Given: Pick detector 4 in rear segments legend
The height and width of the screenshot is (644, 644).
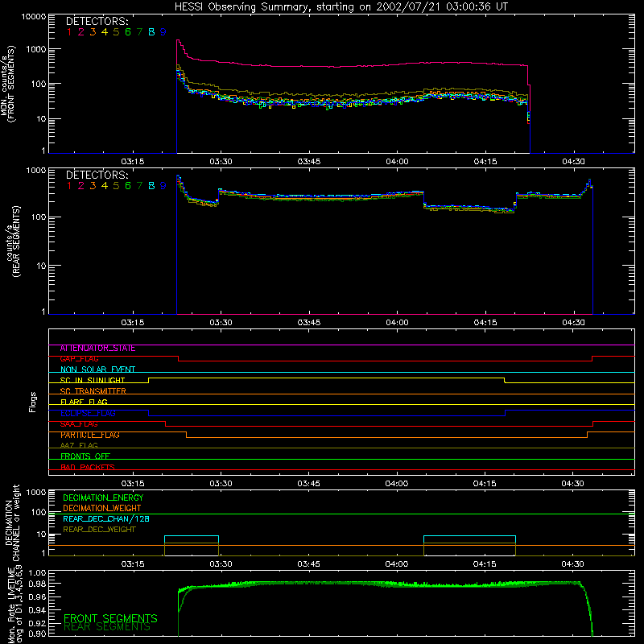Looking at the screenshot, I should [105, 186].
